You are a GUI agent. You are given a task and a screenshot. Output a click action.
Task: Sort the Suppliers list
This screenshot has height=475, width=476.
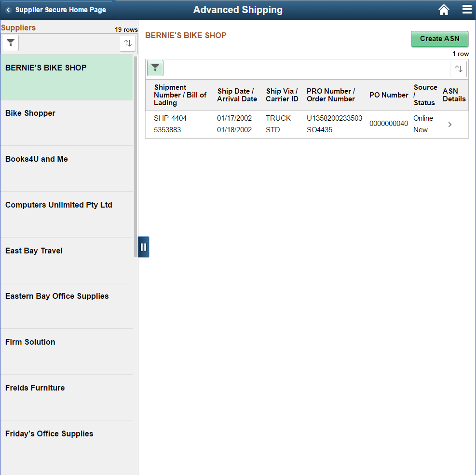(x=127, y=42)
